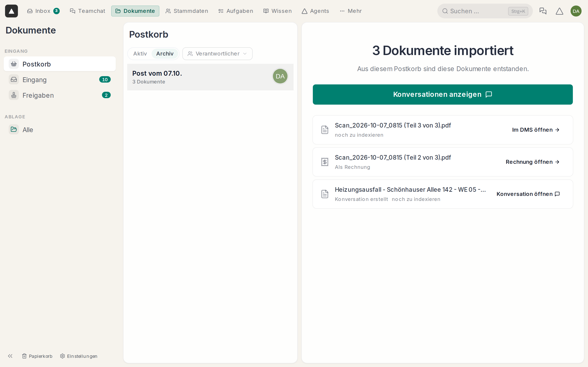Click the triangle agents icon beside avatar
Viewport: 588px width, 367px height.
pyautogui.click(x=559, y=11)
